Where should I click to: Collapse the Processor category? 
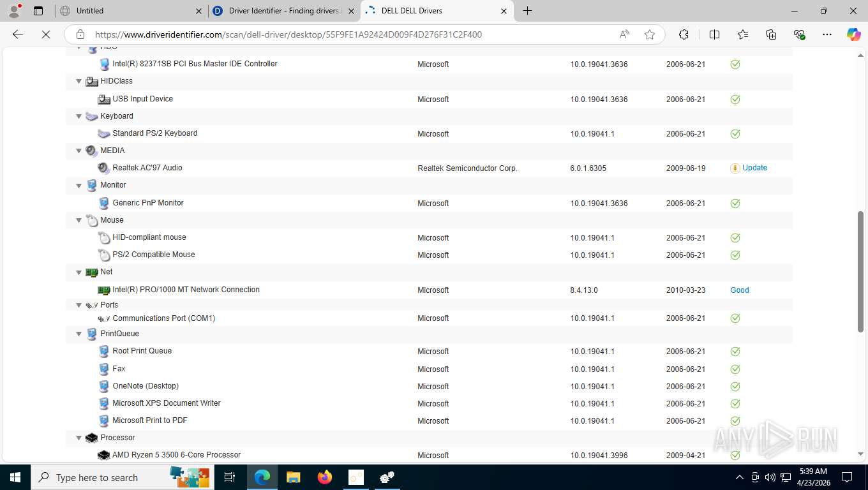pyautogui.click(x=79, y=438)
